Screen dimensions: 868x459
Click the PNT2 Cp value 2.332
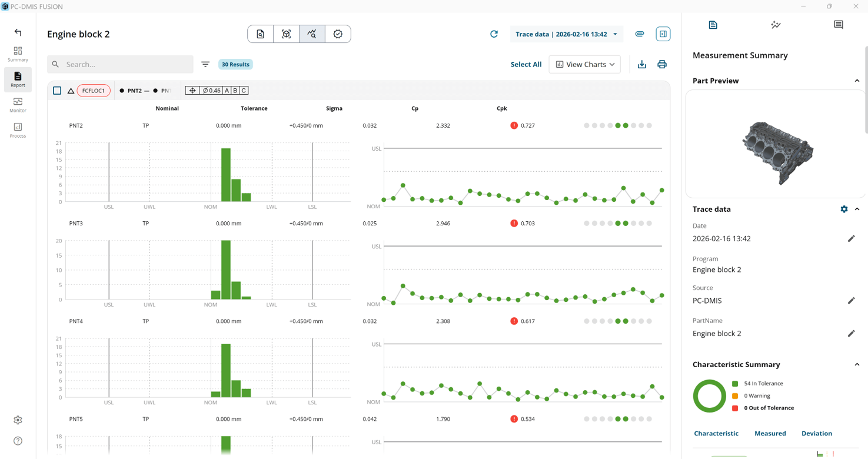(443, 125)
